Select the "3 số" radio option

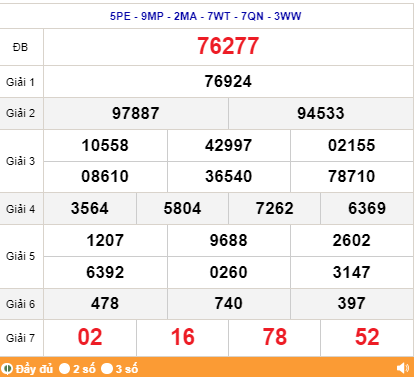[107, 369]
